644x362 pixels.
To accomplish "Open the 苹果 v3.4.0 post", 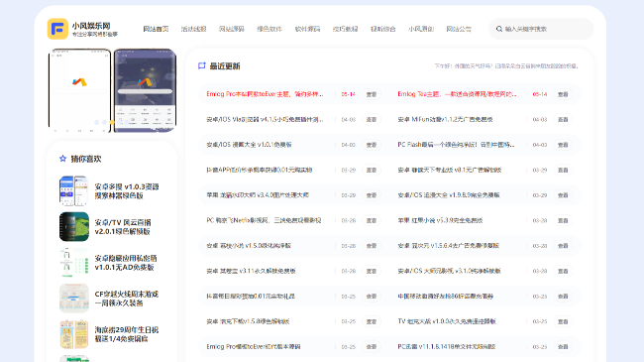I will [258, 195].
